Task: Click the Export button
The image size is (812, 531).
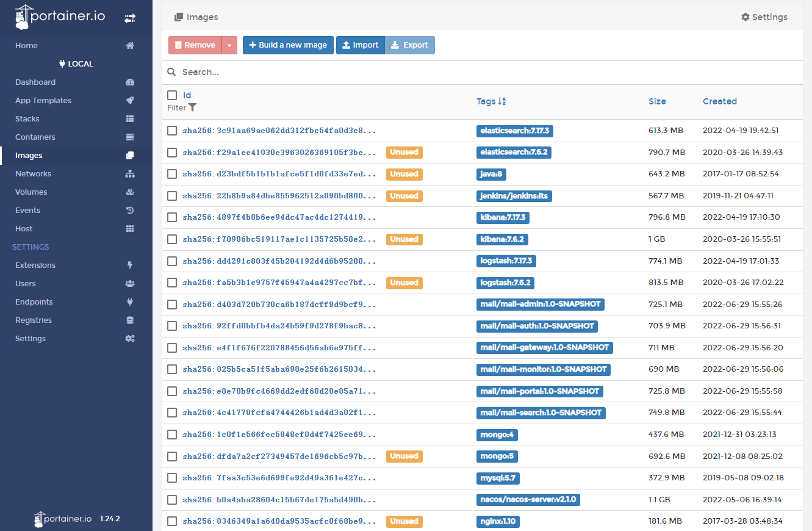Action: coord(410,45)
